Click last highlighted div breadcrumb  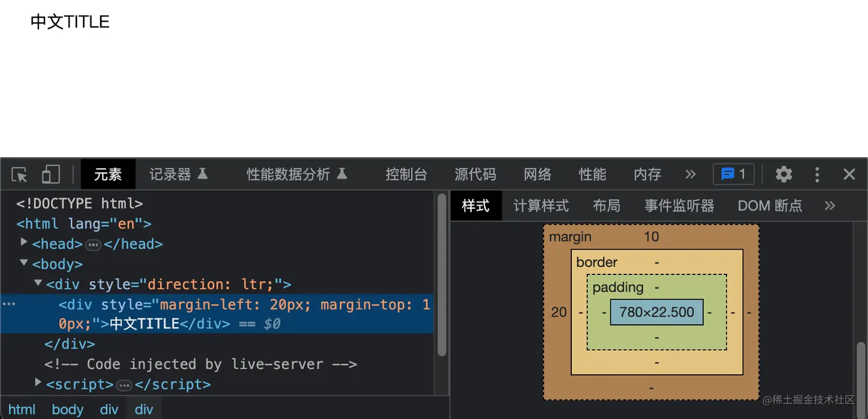[x=144, y=409]
